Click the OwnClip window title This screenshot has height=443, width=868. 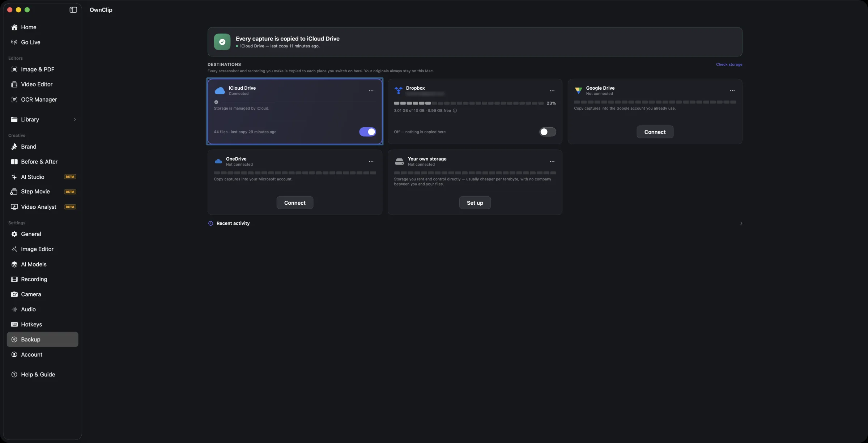click(101, 10)
